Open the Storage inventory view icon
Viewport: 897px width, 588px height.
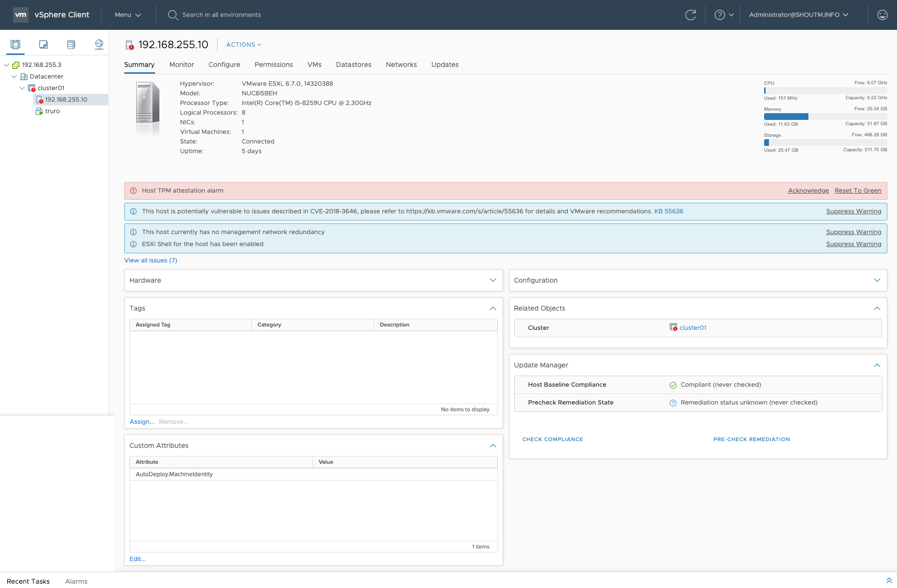coord(71,45)
